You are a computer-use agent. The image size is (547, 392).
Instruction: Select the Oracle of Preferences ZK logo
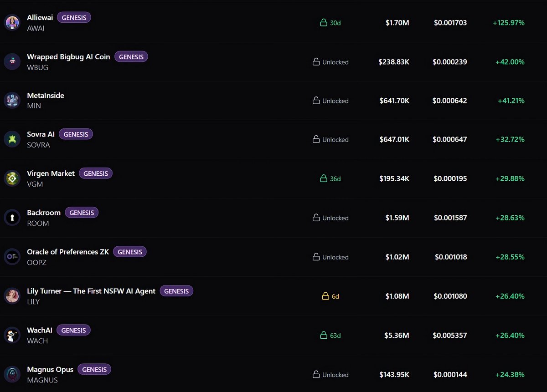12,257
